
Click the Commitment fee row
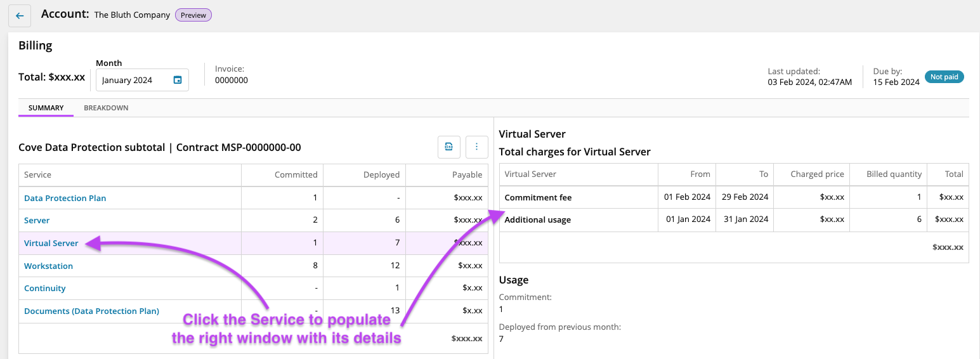(538, 197)
